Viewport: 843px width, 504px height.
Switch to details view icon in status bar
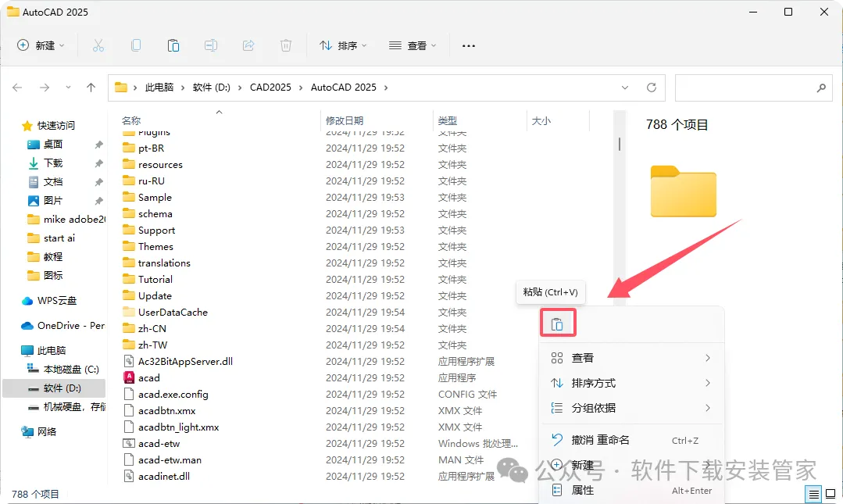(x=814, y=494)
